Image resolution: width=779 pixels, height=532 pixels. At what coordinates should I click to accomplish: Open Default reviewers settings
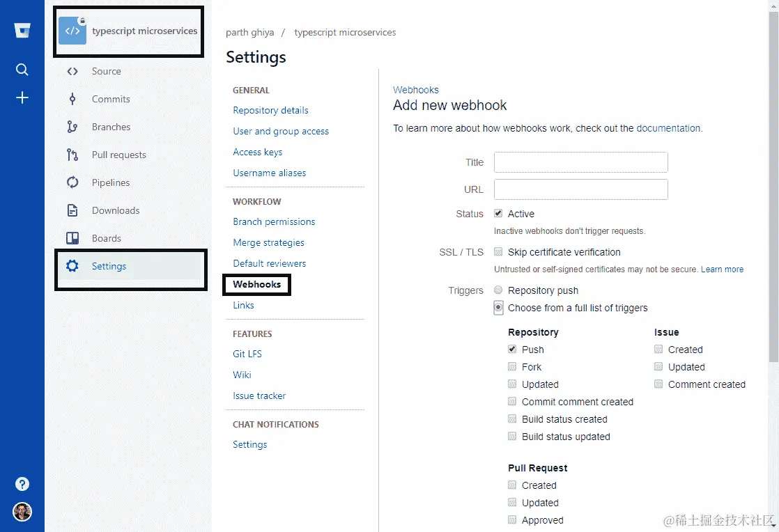pos(269,263)
